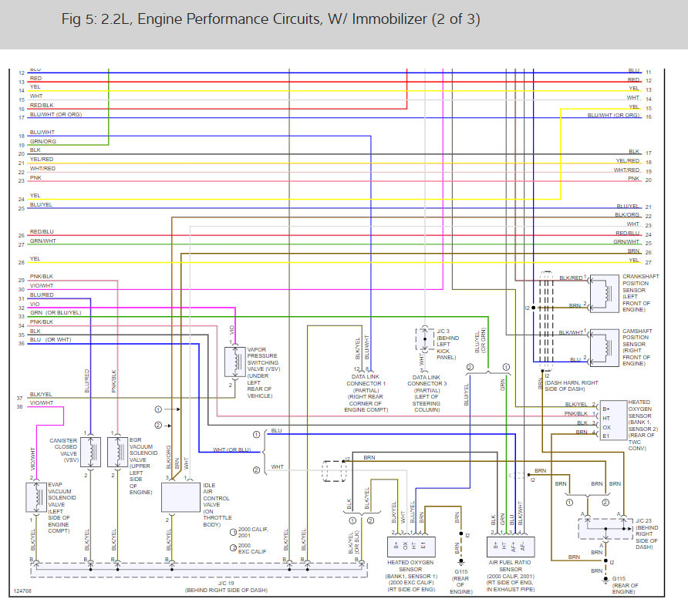Click the J/C 3 dashed connector symbol

coord(424,339)
